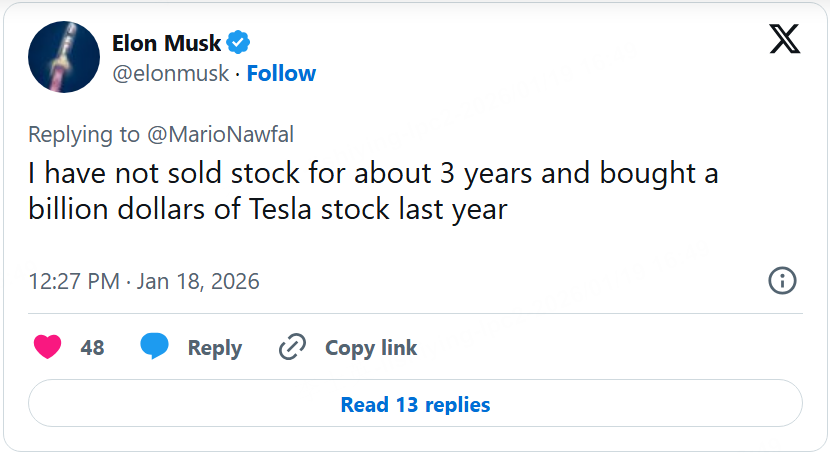830x453 pixels.
Task: Click the @elonmusk handle
Action: 170,73
